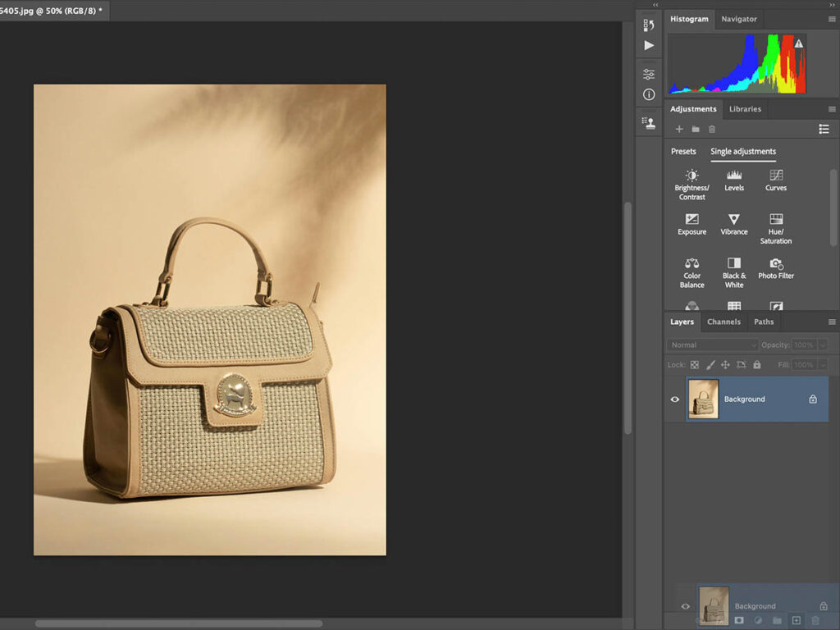Select the Adjustments tab
This screenshot has height=630, width=840.
point(693,109)
